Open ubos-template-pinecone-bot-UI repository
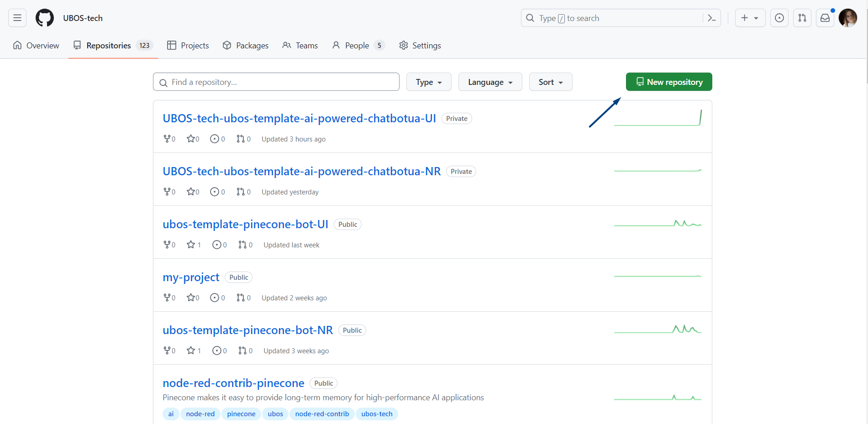The image size is (868, 424). [x=246, y=224]
